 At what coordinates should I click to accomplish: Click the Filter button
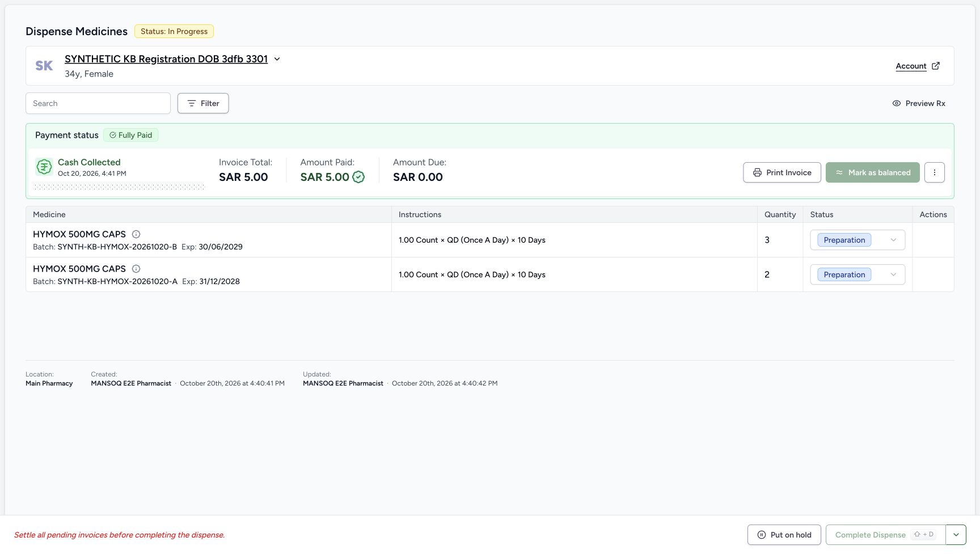click(203, 103)
